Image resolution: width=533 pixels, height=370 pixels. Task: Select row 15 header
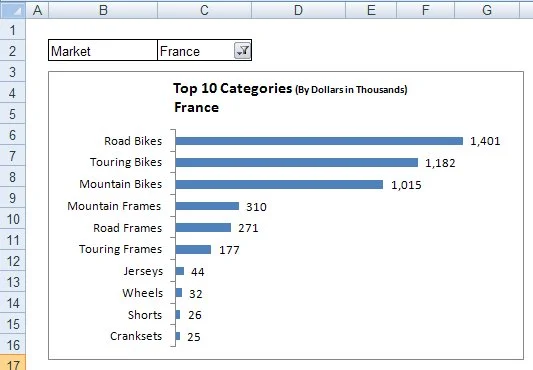(x=13, y=324)
